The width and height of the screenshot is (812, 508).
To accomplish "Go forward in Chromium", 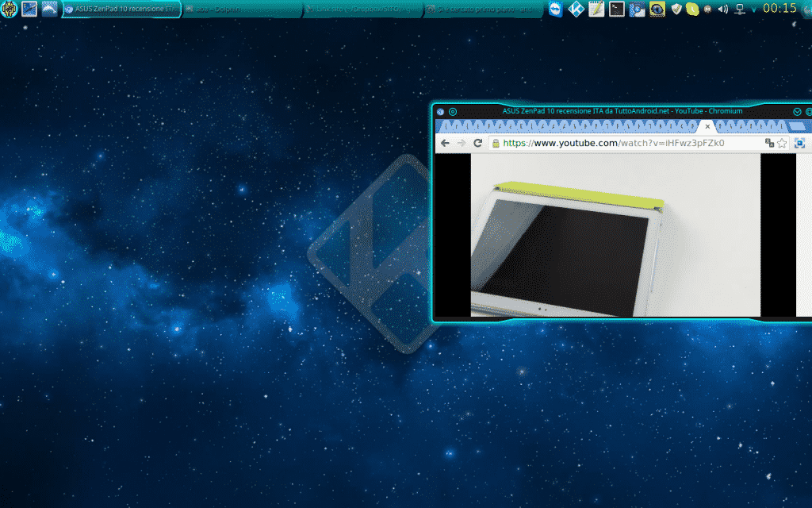I will tap(462, 143).
